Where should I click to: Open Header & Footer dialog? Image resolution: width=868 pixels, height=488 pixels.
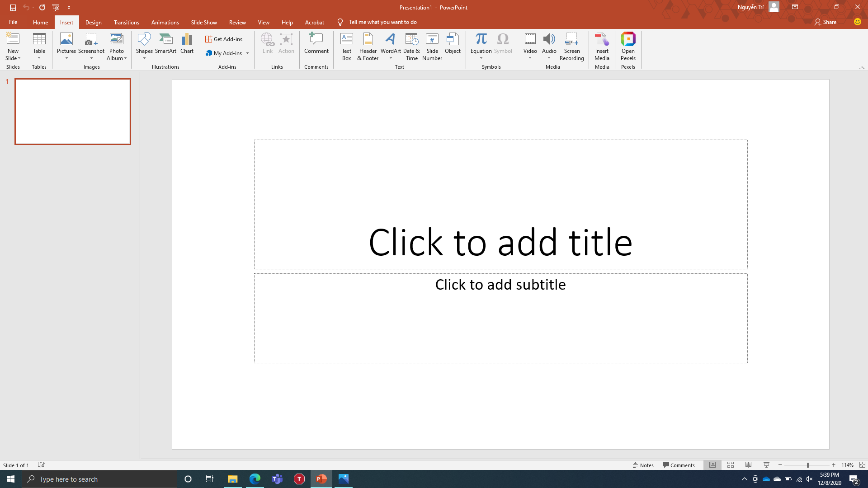click(x=368, y=46)
